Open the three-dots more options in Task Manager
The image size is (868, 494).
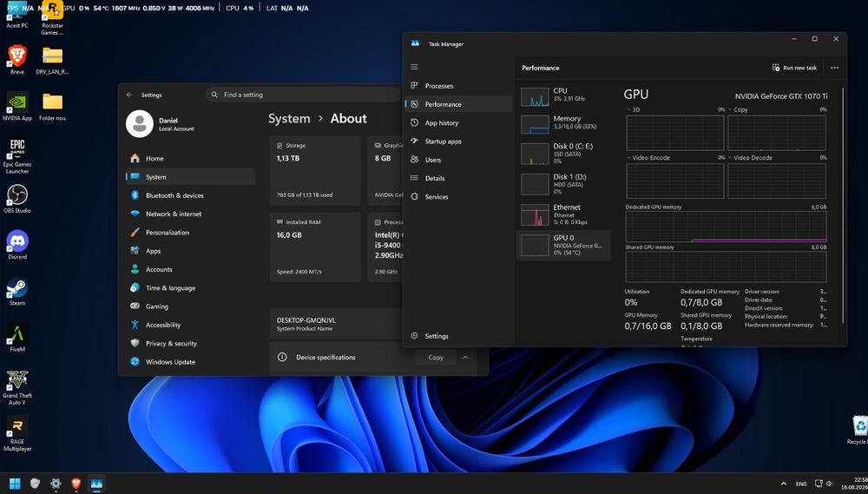[834, 68]
